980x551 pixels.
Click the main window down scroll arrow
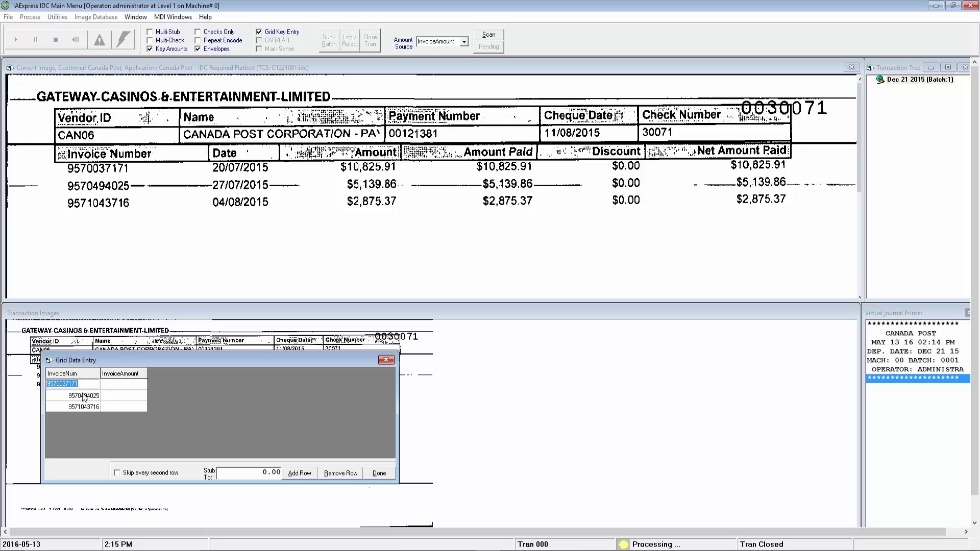point(975,523)
